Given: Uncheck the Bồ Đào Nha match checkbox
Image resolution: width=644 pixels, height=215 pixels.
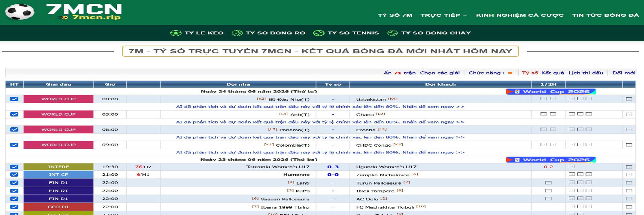Looking at the screenshot, I should point(14,99).
